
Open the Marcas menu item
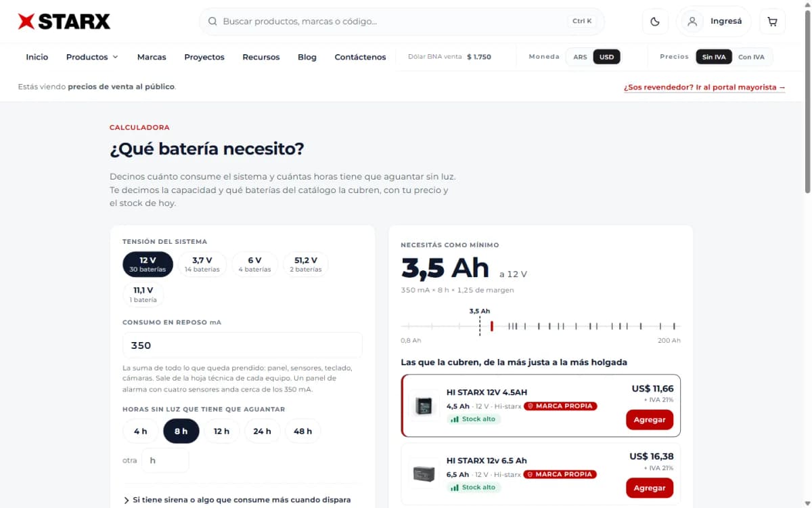click(x=152, y=57)
